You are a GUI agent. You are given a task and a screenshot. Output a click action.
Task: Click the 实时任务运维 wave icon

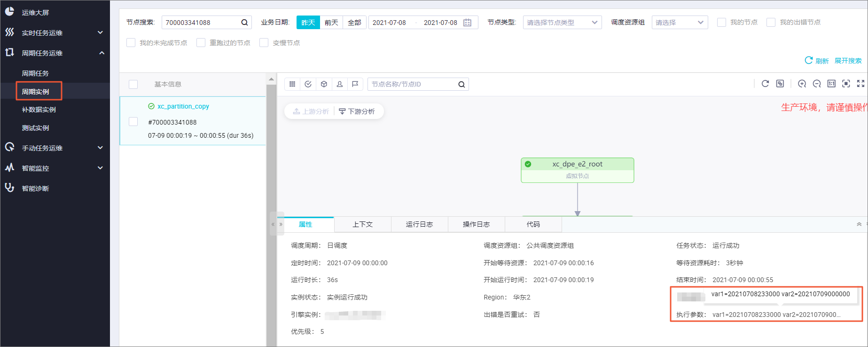tap(9, 32)
